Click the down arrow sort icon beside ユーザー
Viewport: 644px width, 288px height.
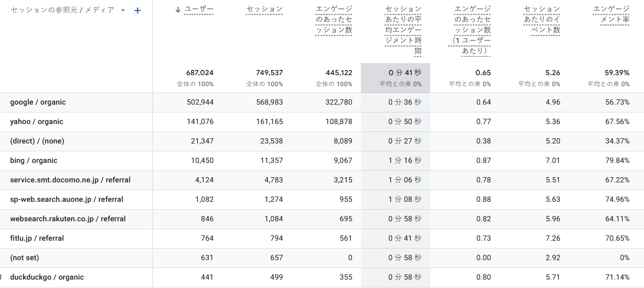click(178, 9)
